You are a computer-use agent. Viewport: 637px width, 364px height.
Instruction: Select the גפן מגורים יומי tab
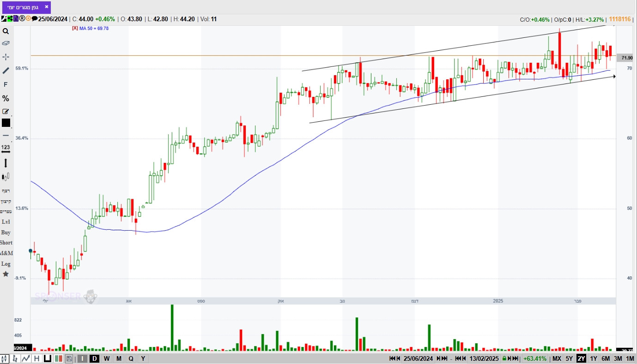26,7
